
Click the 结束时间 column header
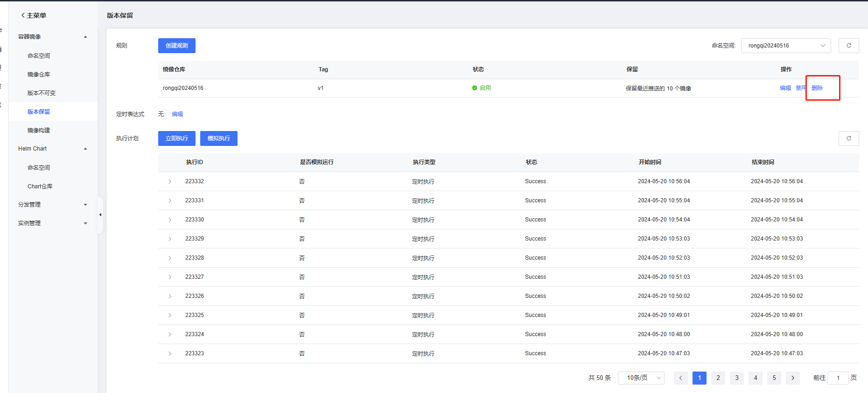point(763,162)
